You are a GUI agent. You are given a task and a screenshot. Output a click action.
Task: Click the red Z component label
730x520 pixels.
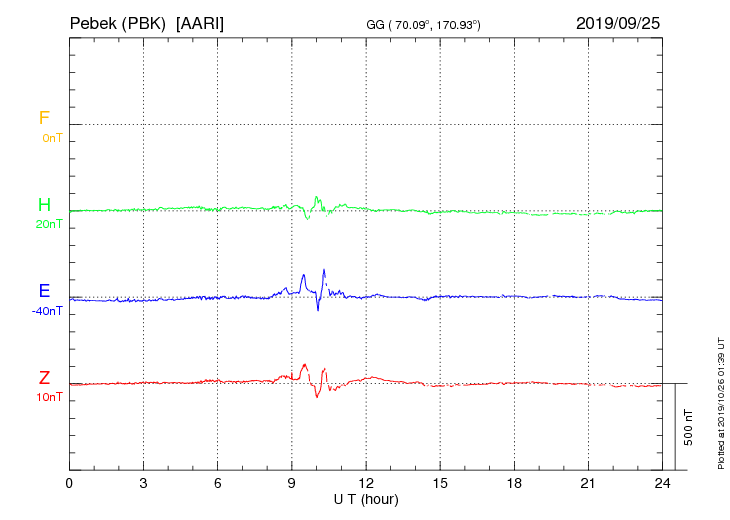pyautogui.click(x=44, y=378)
